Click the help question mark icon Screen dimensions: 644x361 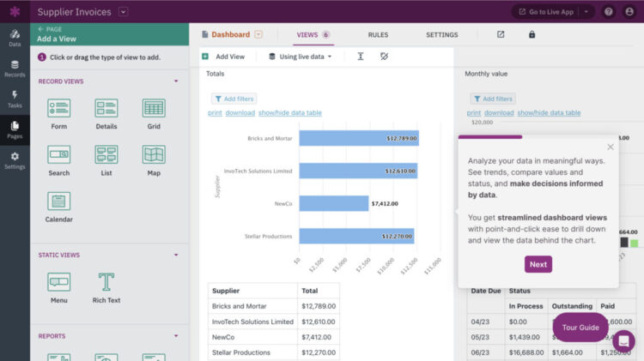point(608,11)
